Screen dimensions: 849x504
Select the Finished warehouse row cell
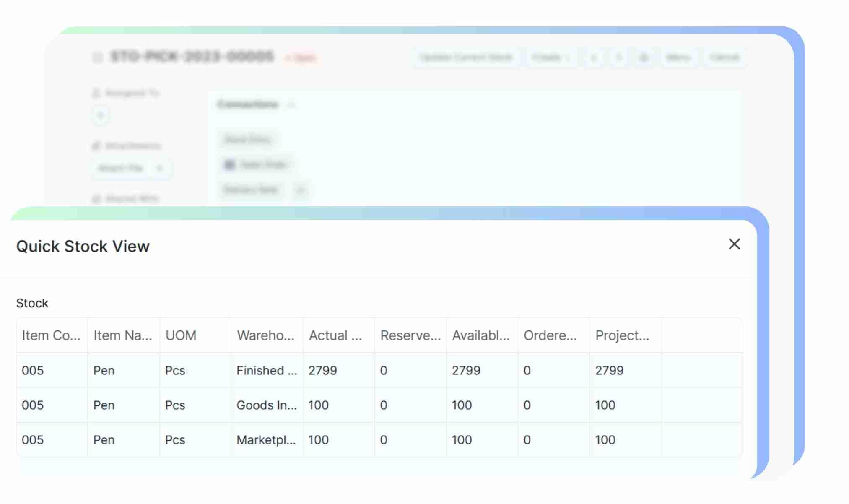pyautogui.click(x=266, y=370)
